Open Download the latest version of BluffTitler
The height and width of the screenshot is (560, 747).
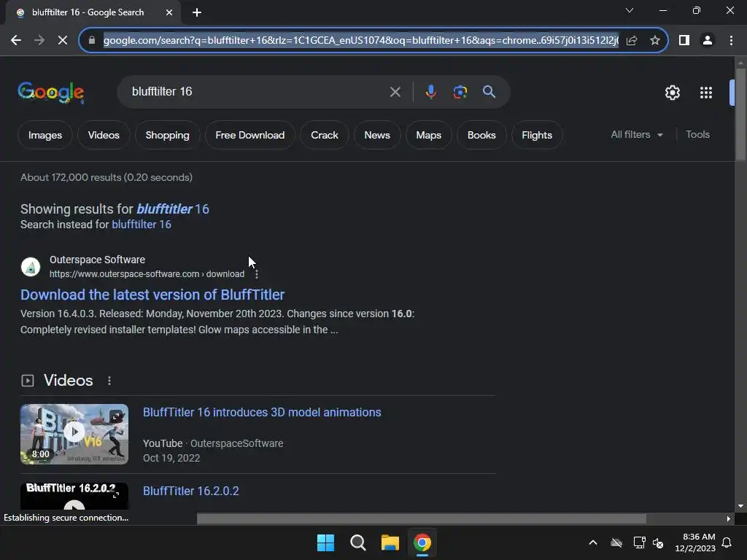click(152, 295)
